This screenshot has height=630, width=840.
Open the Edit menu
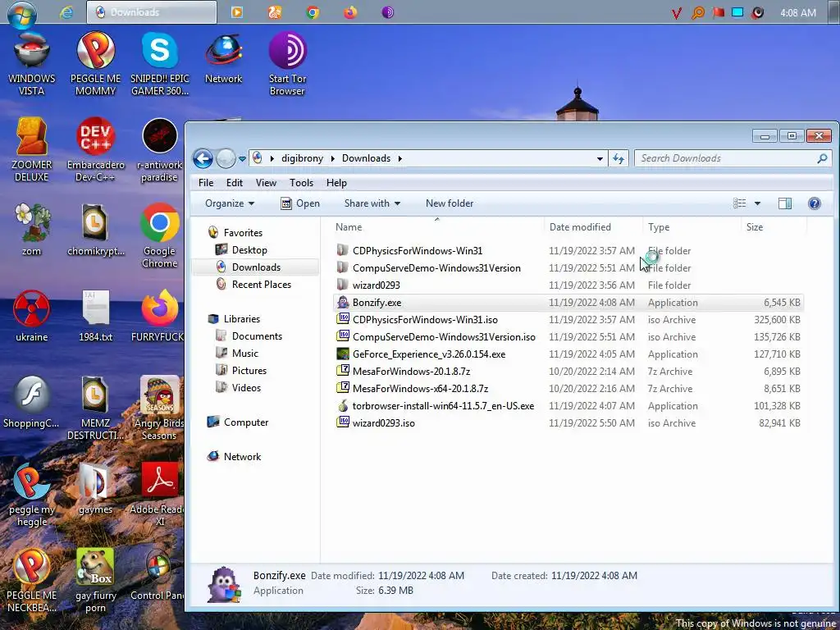click(x=234, y=183)
